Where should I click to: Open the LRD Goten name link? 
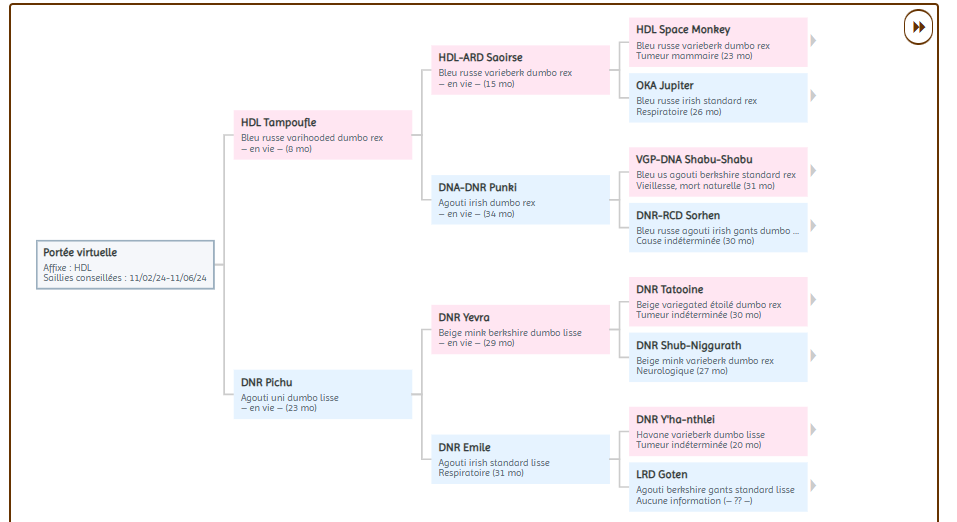662,474
